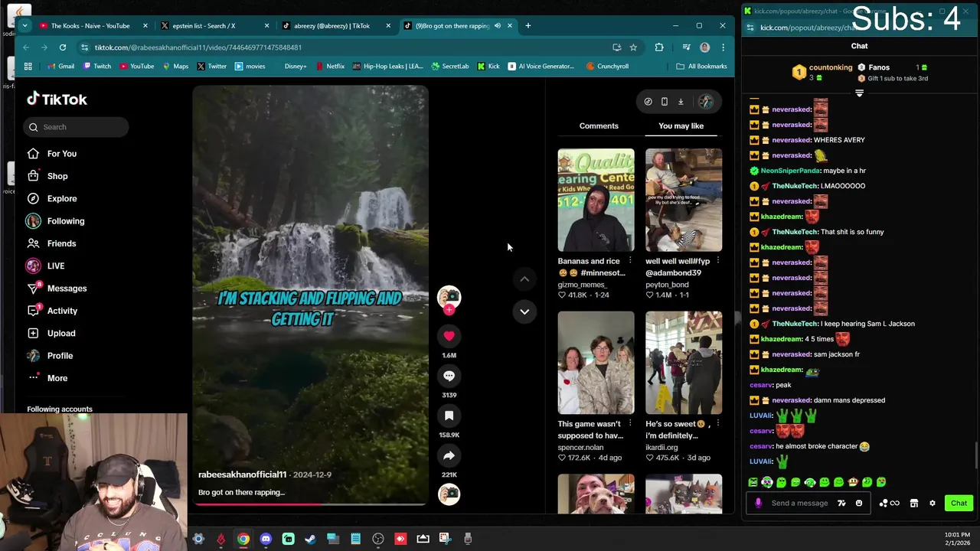The width and height of the screenshot is (980, 551).
Task: Open OBS Studio from the taskbar
Action: pos(377,539)
